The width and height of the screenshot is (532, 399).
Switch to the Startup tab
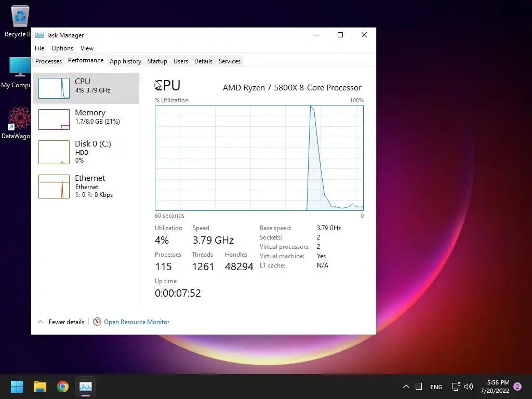click(157, 61)
